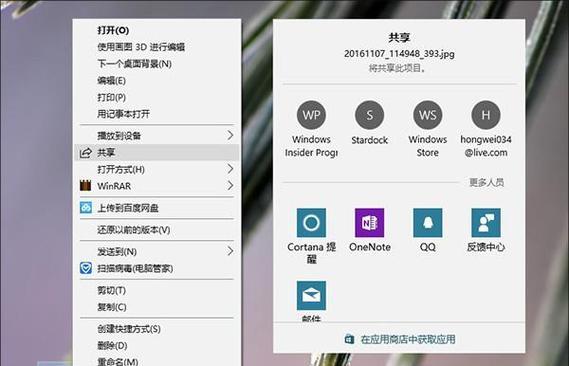569x366 pixels.
Task: Open the Feedback Hub (反馈中心) share target
Action: tap(486, 222)
